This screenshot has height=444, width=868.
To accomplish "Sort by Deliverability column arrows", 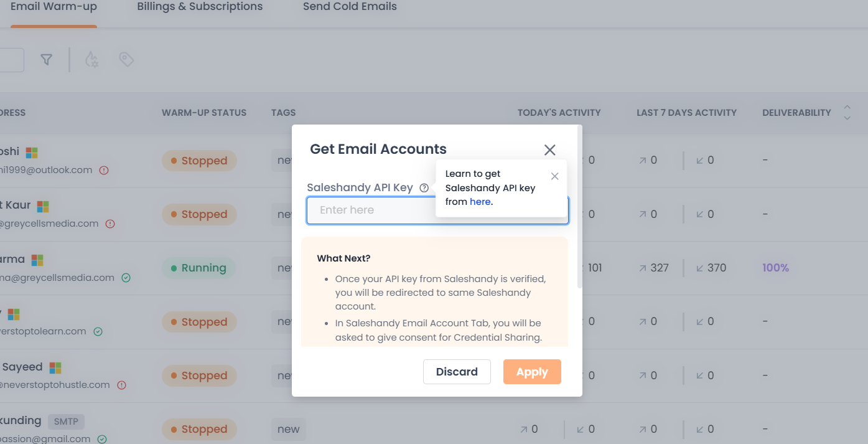I will pos(847,113).
